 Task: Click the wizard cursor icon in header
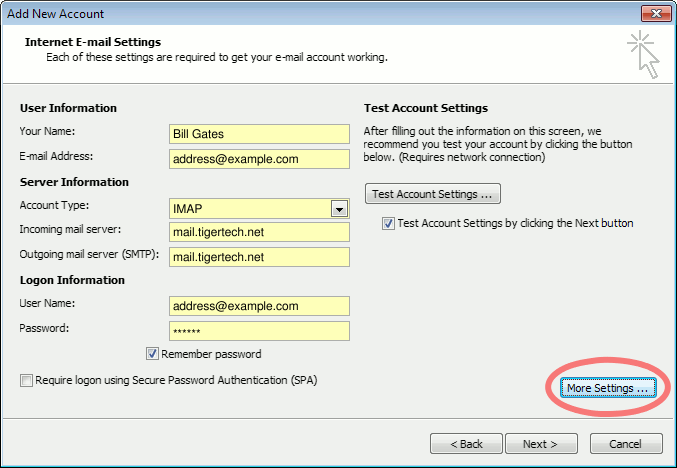point(642,54)
